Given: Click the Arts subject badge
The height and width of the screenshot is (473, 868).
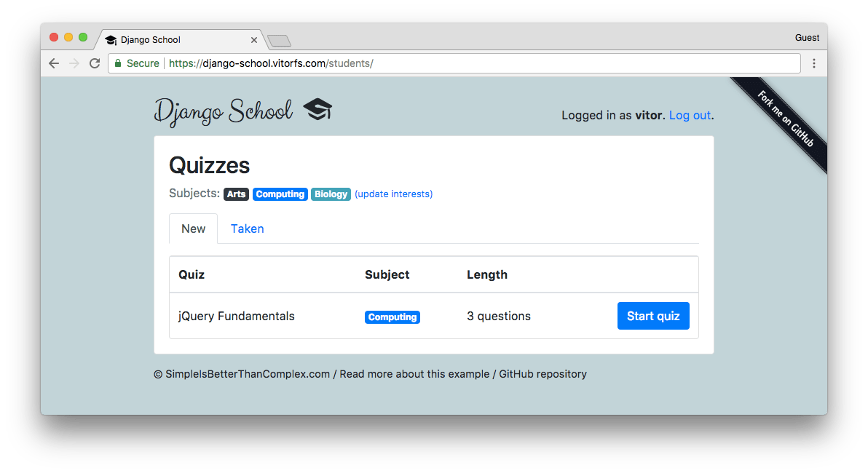Looking at the screenshot, I should coord(236,194).
